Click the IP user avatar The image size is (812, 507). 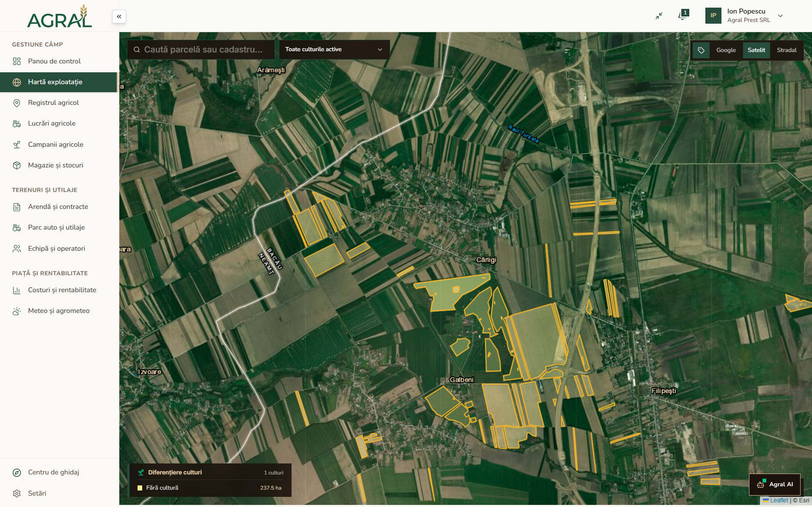pos(713,16)
